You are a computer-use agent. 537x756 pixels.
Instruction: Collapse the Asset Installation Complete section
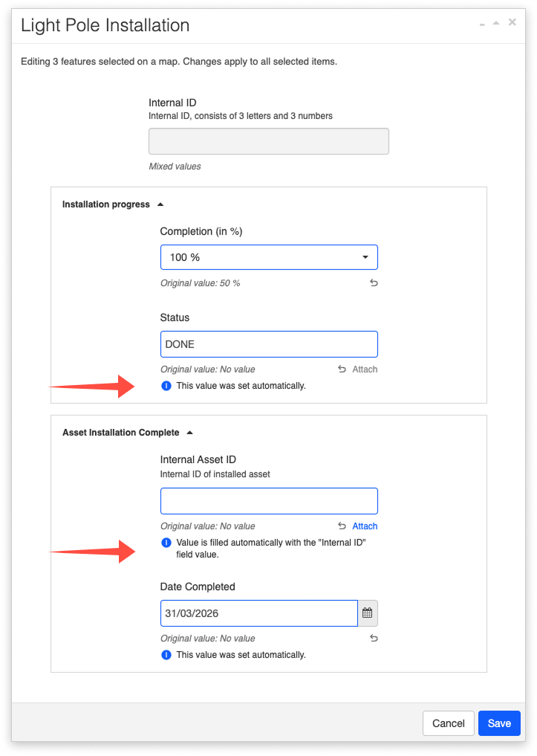[190, 433]
